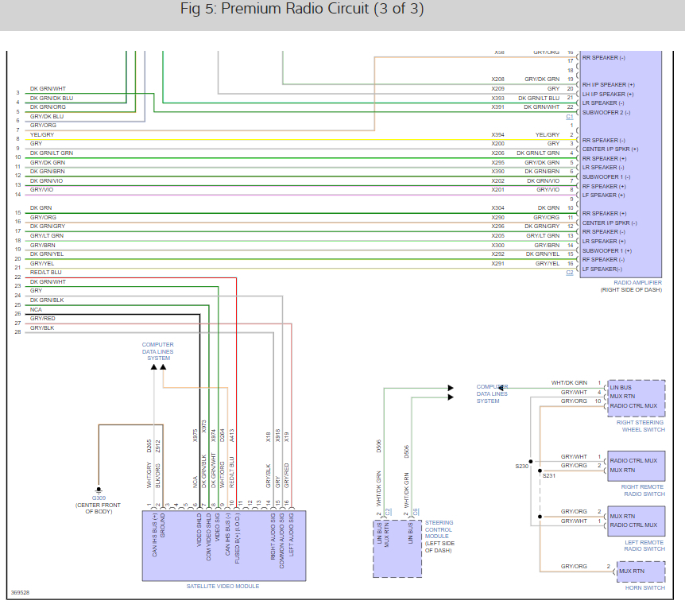Select the RIGHT AUDIO SIG terminal label
Screen dimensions: 685x616
[x=273, y=537]
